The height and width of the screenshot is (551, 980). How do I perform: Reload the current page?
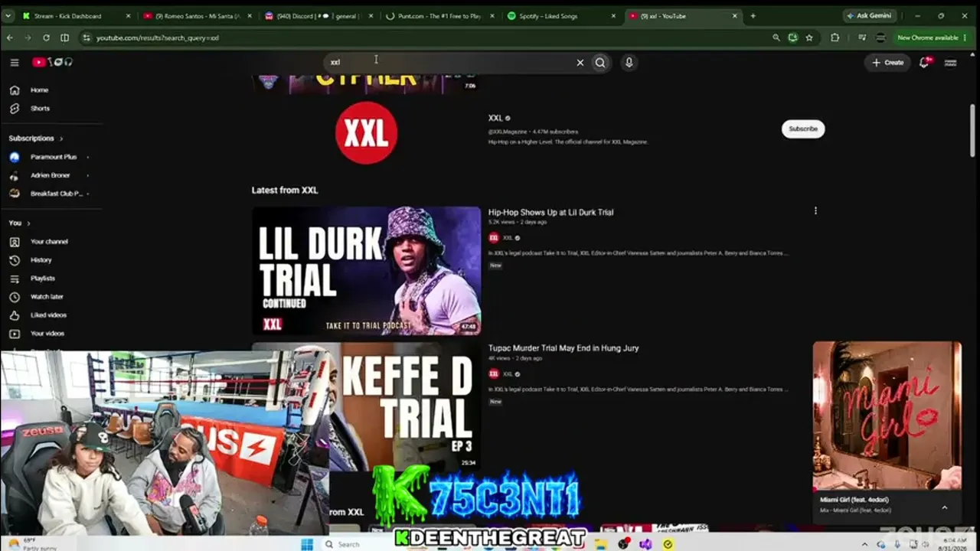point(46,37)
